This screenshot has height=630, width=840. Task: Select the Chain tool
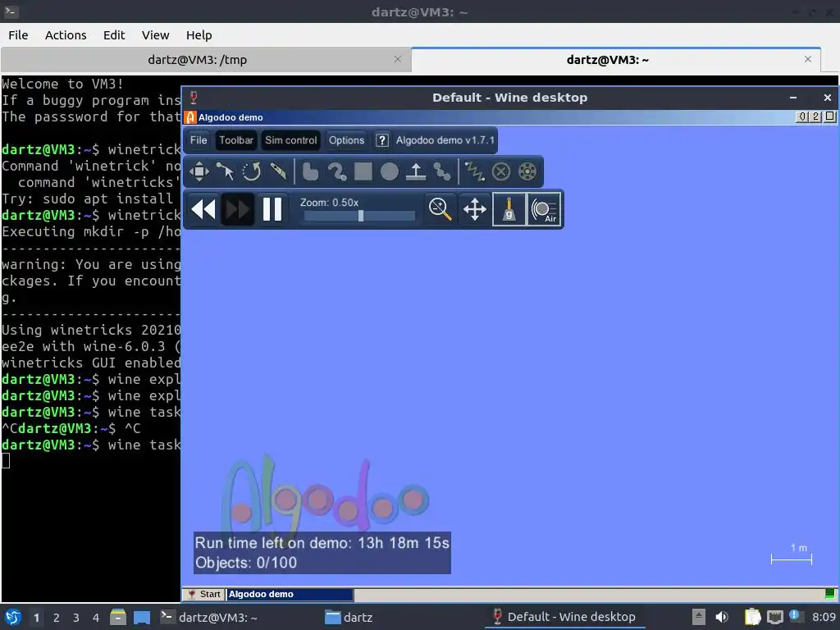(x=442, y=172)
